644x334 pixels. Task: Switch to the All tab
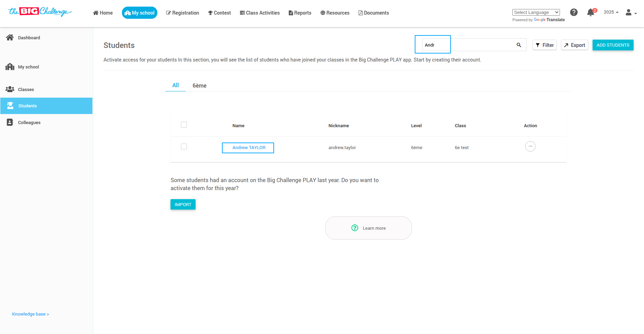pyautogui.click(x=175, y=85)
